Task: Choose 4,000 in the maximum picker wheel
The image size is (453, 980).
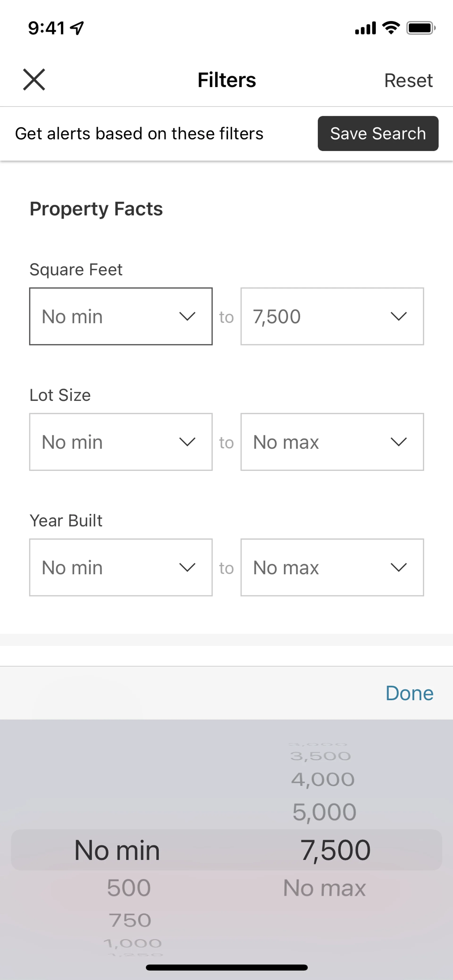Action: 323,780
